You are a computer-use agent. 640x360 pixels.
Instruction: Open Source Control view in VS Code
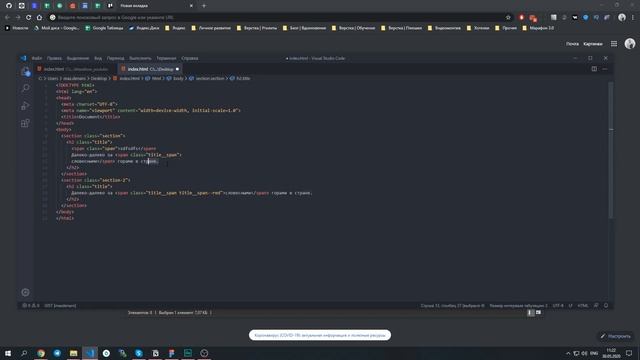click(25, 106)
